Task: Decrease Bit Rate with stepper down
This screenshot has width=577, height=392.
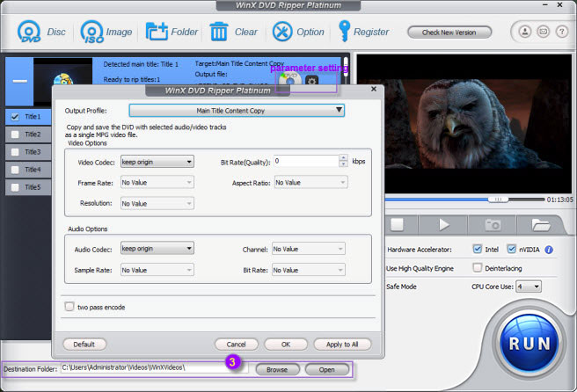Action: [343, 164]
